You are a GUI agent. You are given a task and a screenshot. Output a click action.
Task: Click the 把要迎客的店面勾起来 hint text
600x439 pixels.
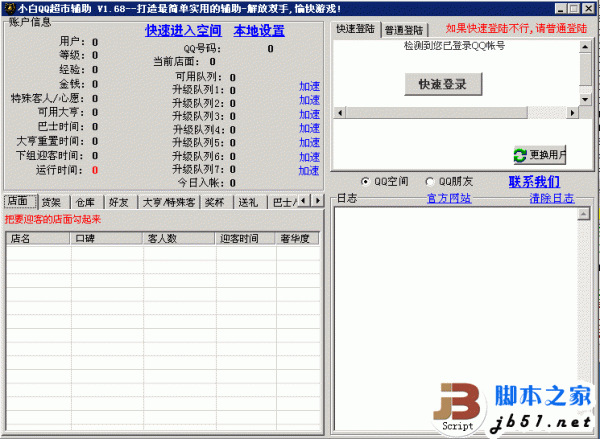[x=53, y=220]
